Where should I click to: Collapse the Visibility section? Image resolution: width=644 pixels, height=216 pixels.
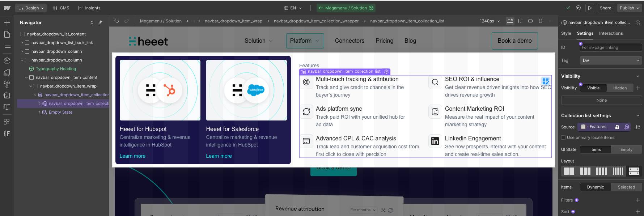(x=637, y=76)
